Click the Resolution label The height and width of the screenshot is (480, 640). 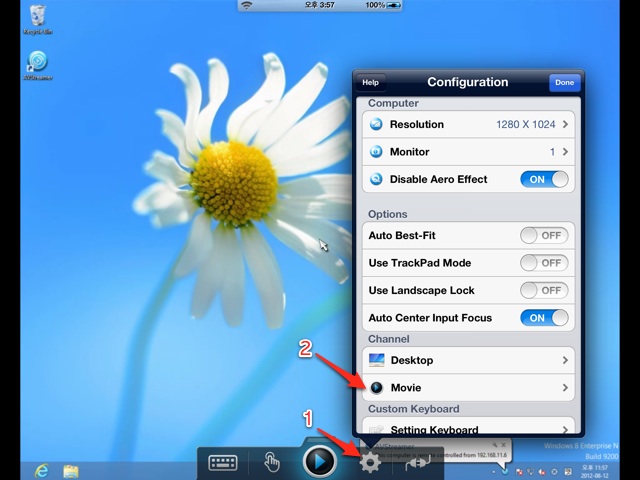(x=417, y=124)
